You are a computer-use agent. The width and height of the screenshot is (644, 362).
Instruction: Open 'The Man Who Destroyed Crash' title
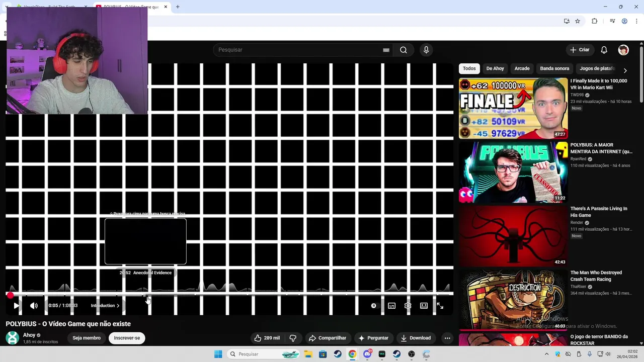tap(596, 276)
